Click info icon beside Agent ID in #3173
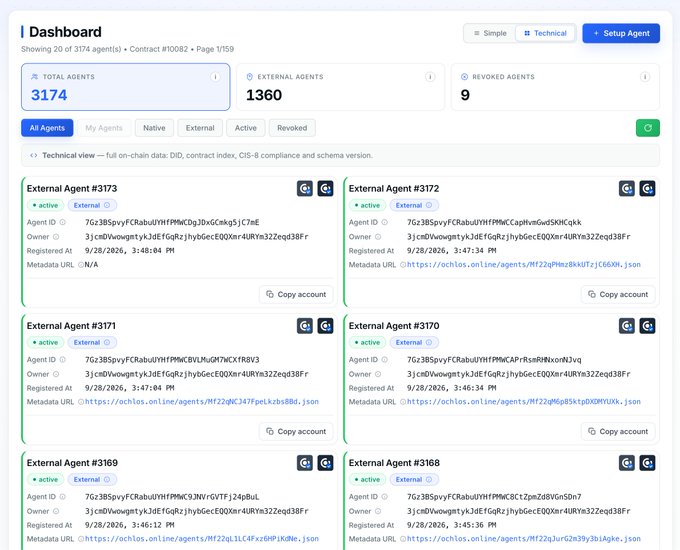 pyautogui.click(x=62, y=222)
